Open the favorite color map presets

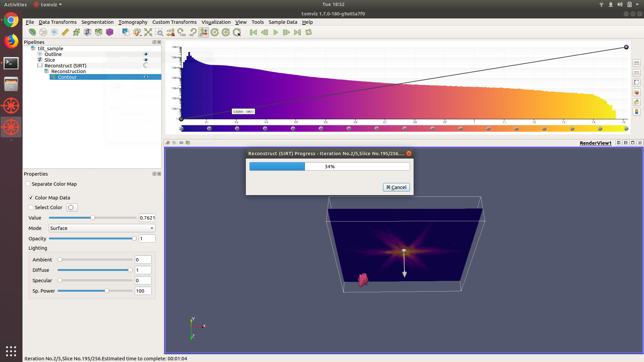tap(636, 92)
